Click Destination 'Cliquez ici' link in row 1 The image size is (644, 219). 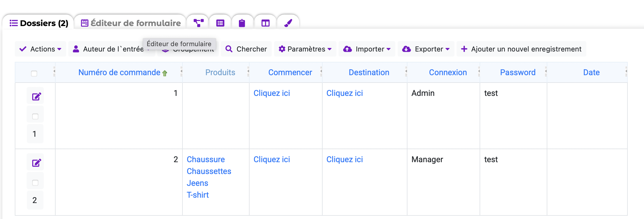[344, 93]
